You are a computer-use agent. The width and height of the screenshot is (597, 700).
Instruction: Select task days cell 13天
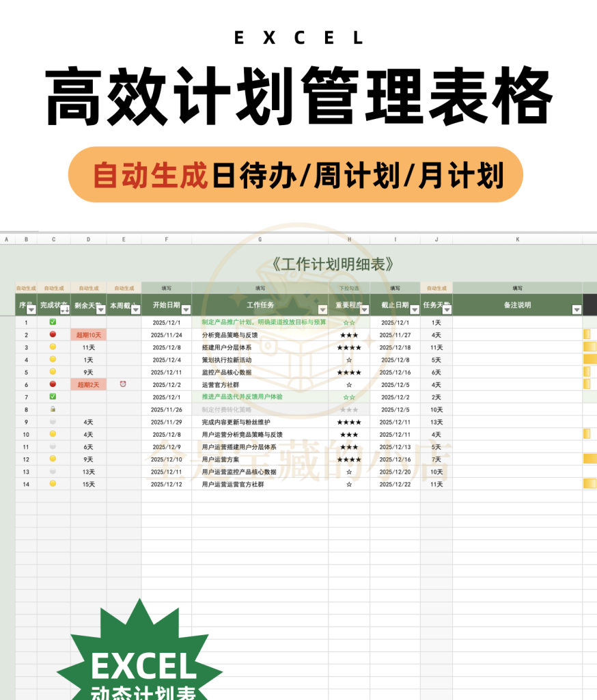[436, 422]
